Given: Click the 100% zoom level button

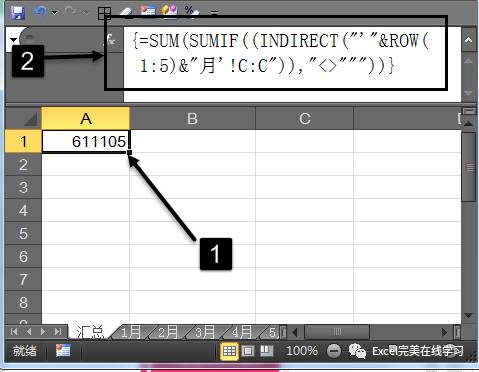Looking at the screenshot, I should [302, 351].
